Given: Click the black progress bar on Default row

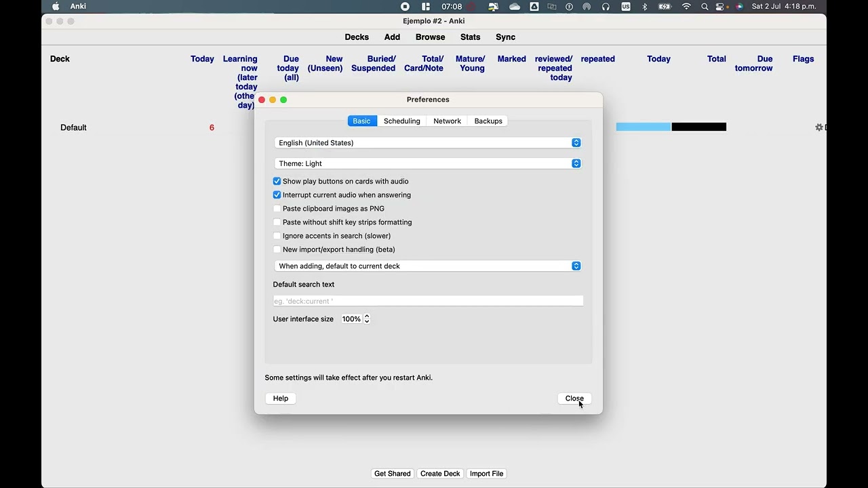Looking at the screenshot, I should coord(699,127).
